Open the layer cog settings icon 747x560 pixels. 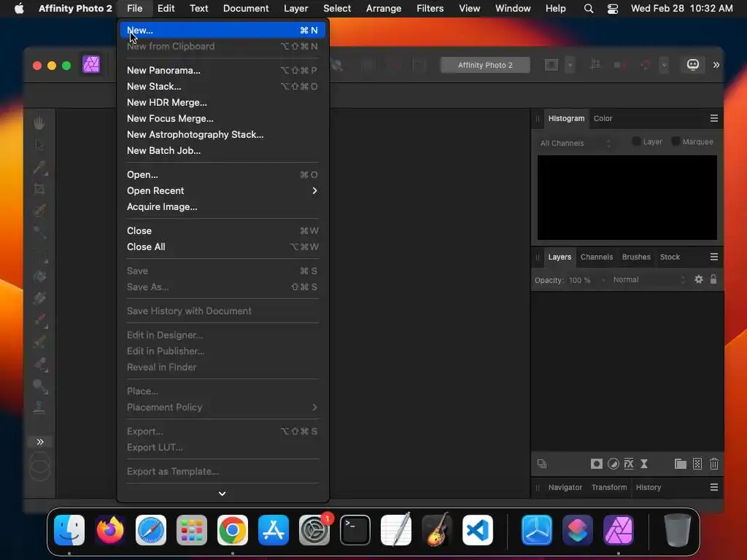(x=698, y=279)
